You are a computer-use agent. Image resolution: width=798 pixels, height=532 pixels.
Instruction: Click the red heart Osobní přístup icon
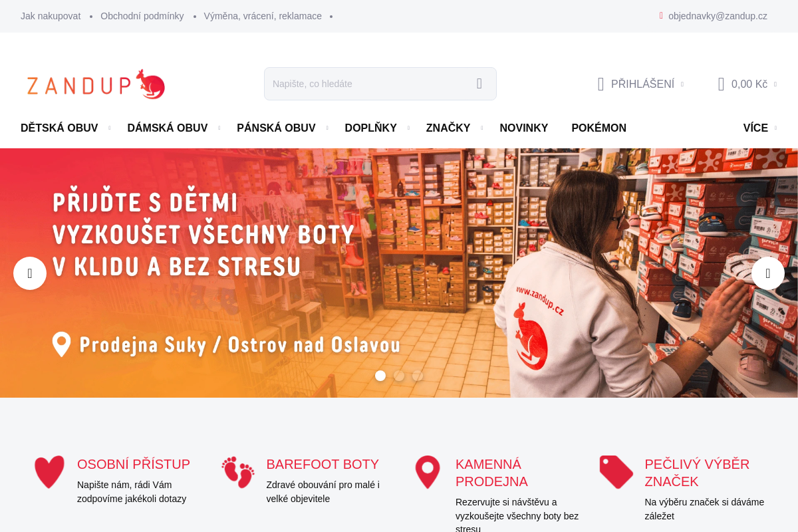pyautogui.click(x=49, y=472)
